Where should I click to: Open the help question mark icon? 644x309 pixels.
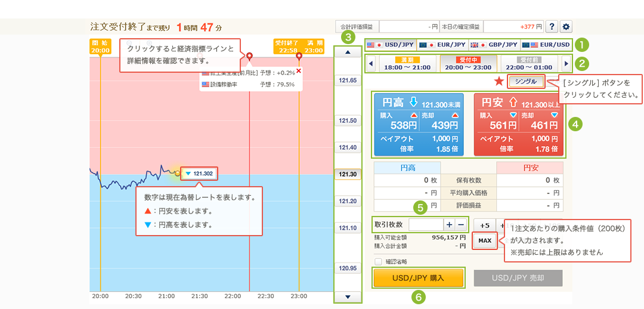pos(552,27)
